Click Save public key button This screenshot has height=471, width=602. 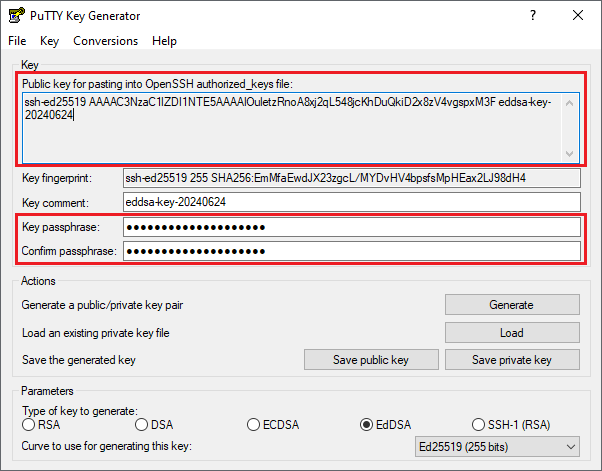371,360
